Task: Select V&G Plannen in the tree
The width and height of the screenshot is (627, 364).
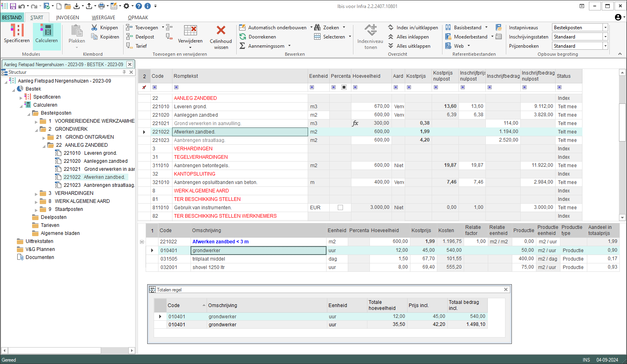Action: tap(40, 249)
